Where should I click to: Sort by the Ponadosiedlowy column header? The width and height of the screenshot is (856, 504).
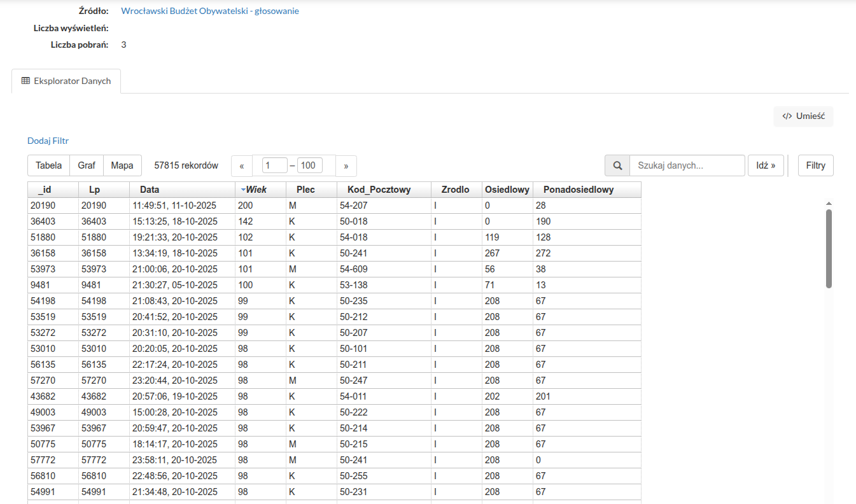[578, 190]
